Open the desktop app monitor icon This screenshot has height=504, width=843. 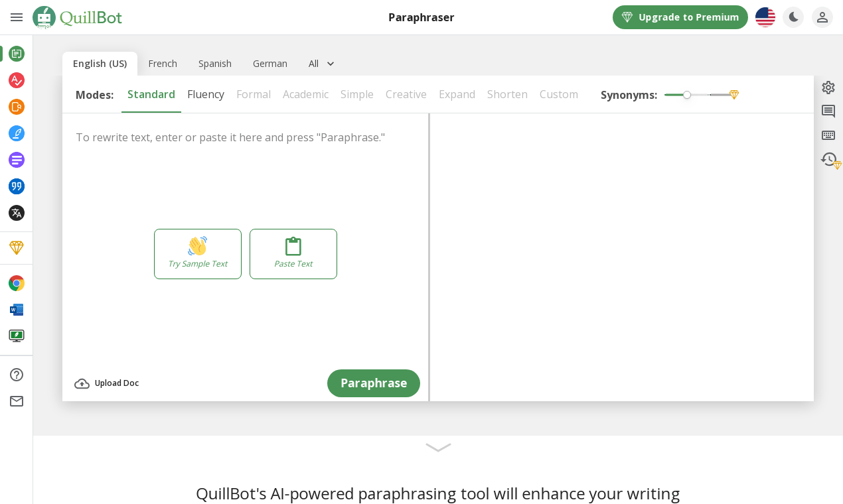[x=17, y=336]
